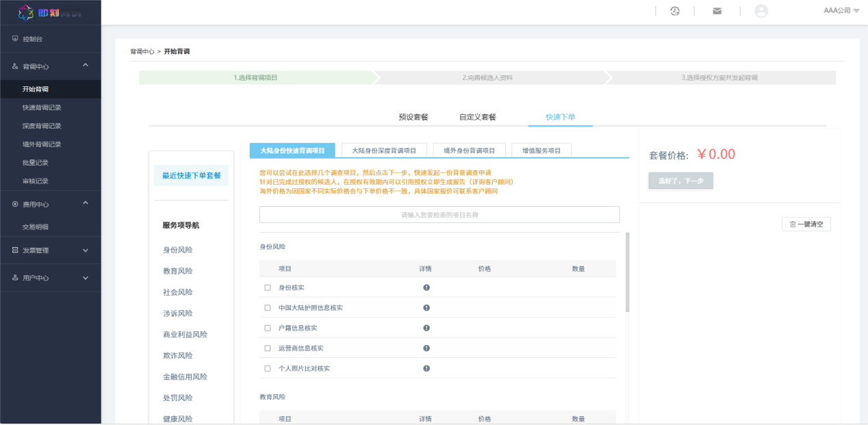Click the 选好了，下一步 button
The width and height of the screenshot is (868, 425).
click(x=680, y=181)
